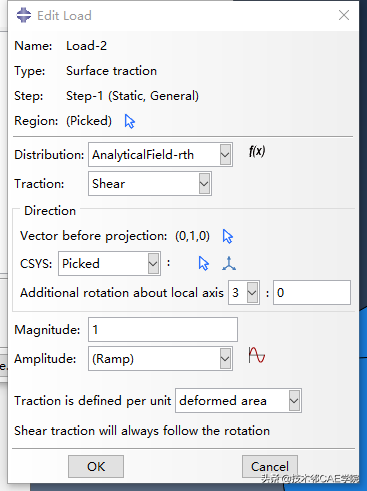The width and height of the screenshot is (367, 491).
Task: Click the Amplitude dropdown arrow button
Action: (225, 359)
